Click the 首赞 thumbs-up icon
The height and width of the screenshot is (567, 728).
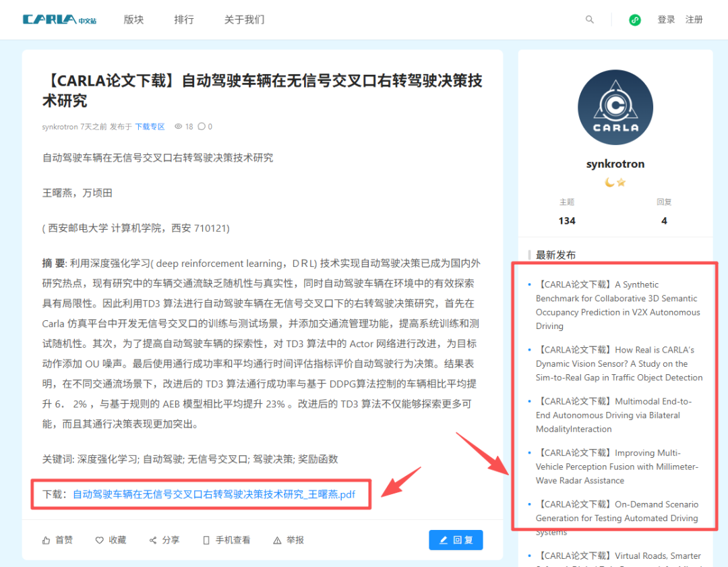(x=46, y=540)
